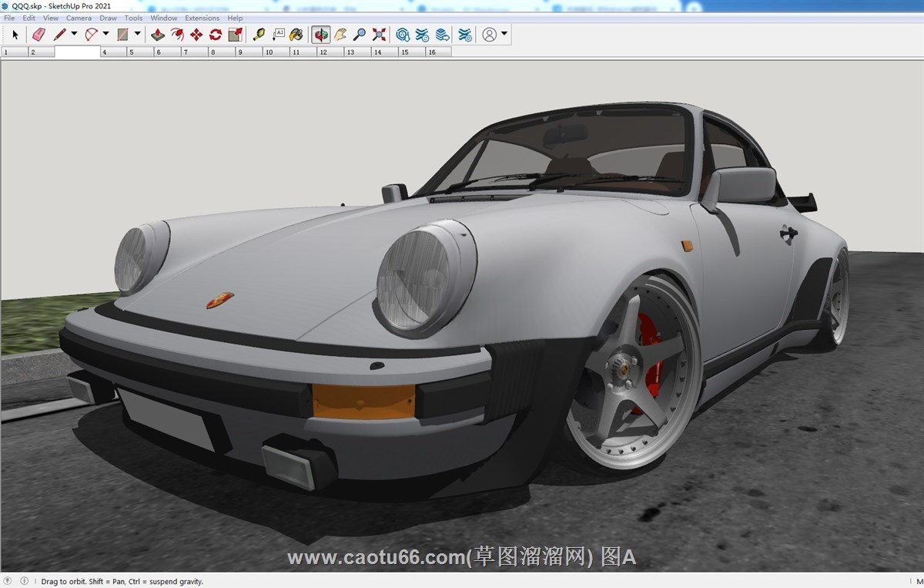Open the 3D Warehouse icon

pos(403,35)
